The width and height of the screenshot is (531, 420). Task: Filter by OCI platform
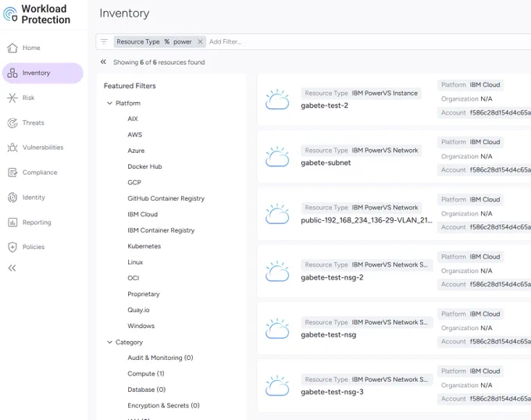point(133,278)
